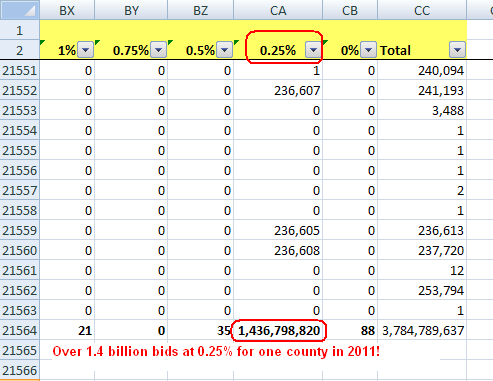Select row header 21551
This screenshot has width=493, height=381.
point(20,70)
